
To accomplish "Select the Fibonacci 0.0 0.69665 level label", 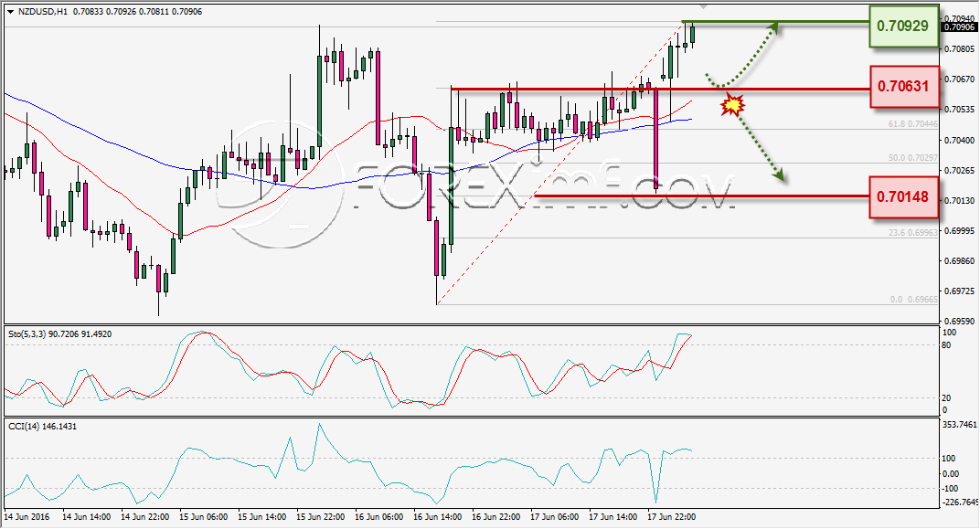I will (914, 299).
